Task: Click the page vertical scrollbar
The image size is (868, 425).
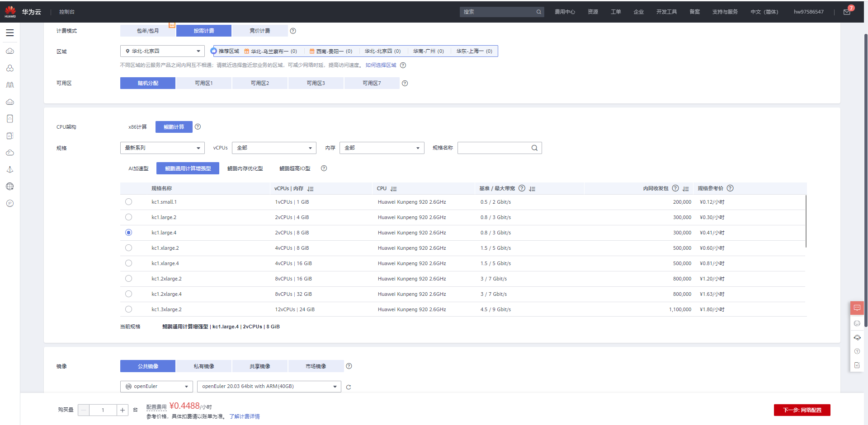Action: pyautogui.click(x=866, y=180)
